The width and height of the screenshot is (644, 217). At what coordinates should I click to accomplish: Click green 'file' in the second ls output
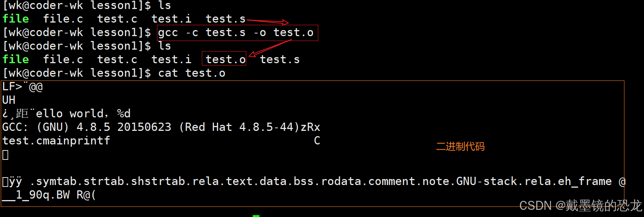pos(16,59)
